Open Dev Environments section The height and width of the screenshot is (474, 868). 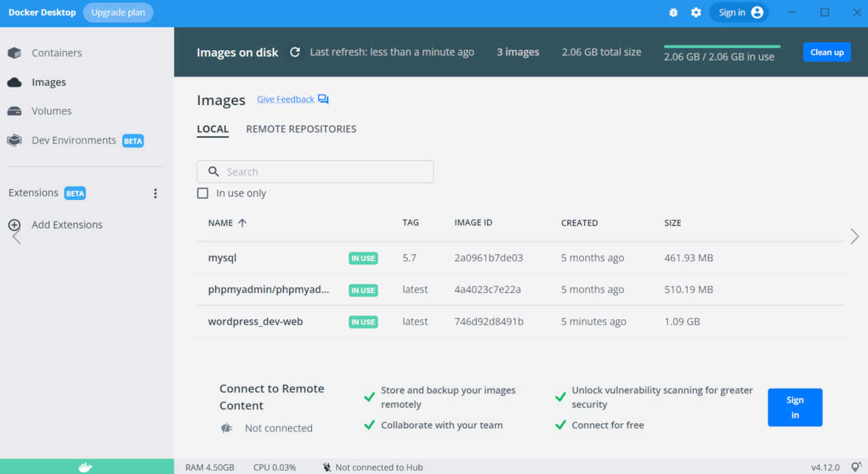(x=74, y=140)
